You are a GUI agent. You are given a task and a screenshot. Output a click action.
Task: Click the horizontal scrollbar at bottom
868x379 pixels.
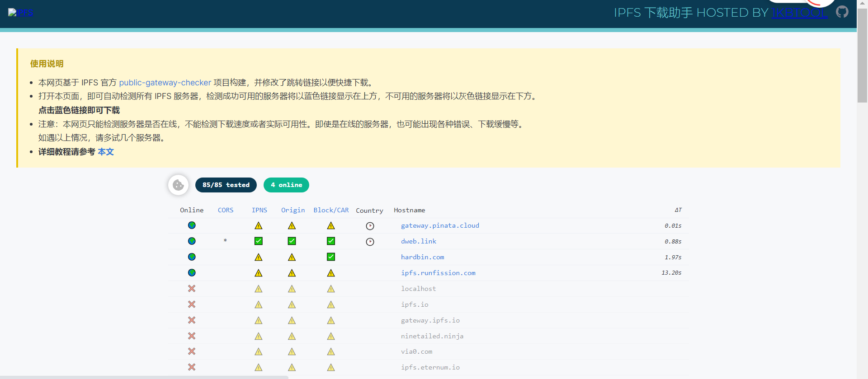click(144, 377)
